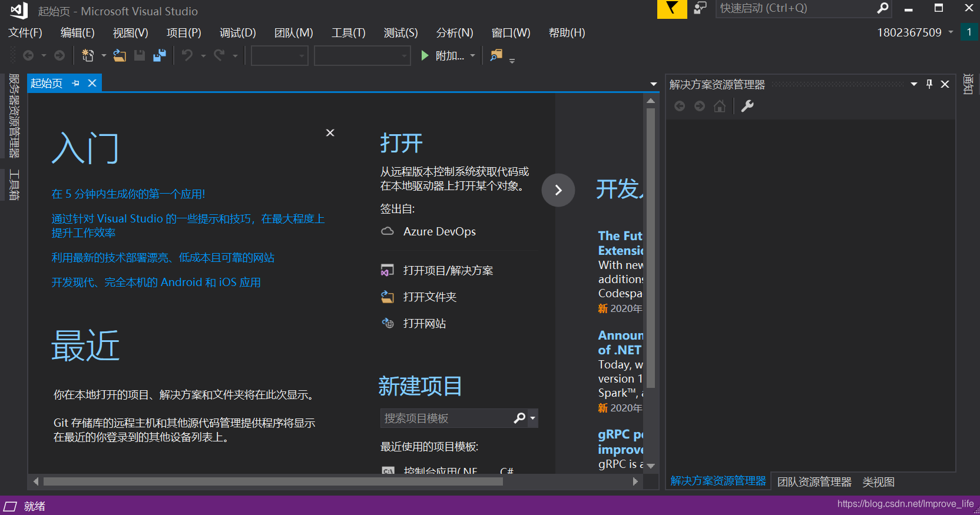The height and width of the screenshot is (515, 980).
Task: Open the Android 和 iOS 应用 link
Action: click(x=156, y=283)
